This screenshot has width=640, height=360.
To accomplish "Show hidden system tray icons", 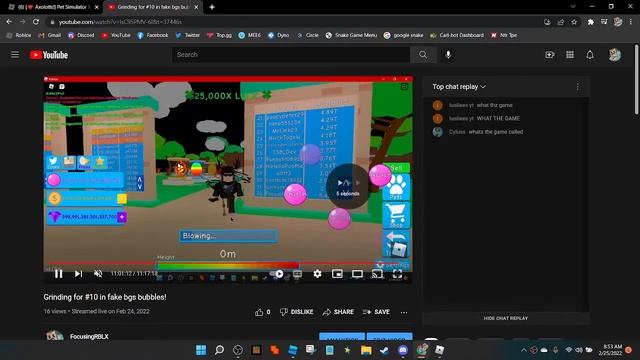I will pos(524,350).
